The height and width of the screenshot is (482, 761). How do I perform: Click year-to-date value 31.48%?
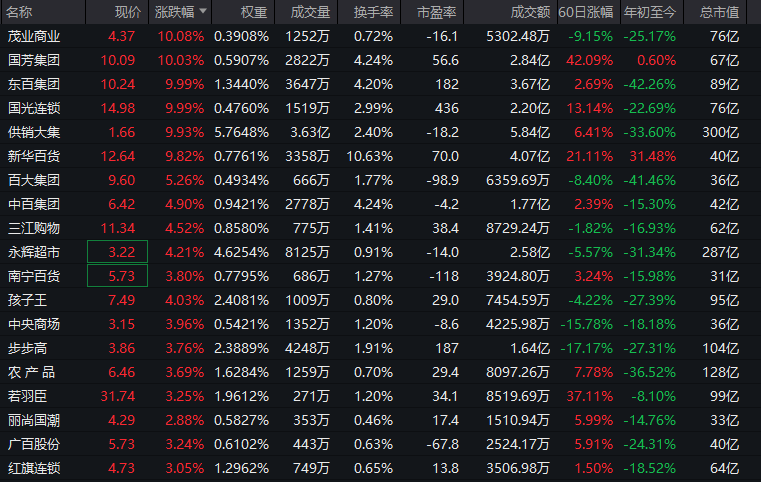pyautogui.click(x=652, y=156)
